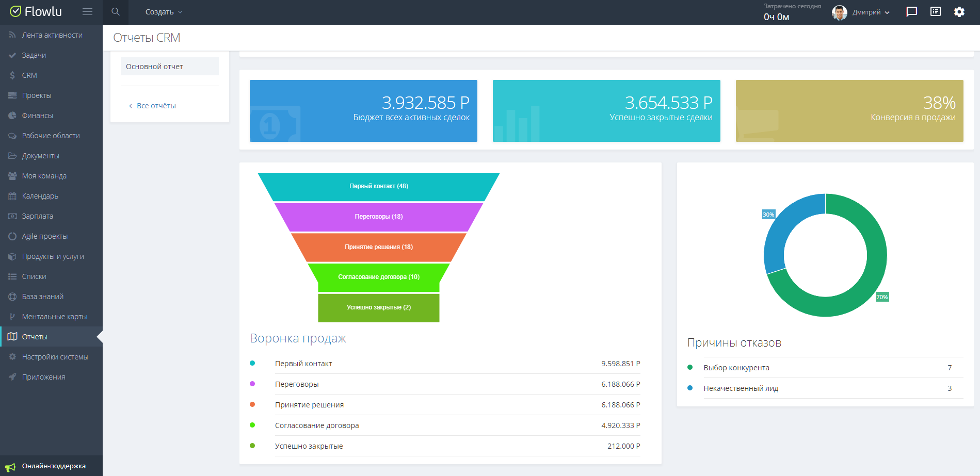Click the Моя команда people icon
980x476 pixels.
(12, 176)
